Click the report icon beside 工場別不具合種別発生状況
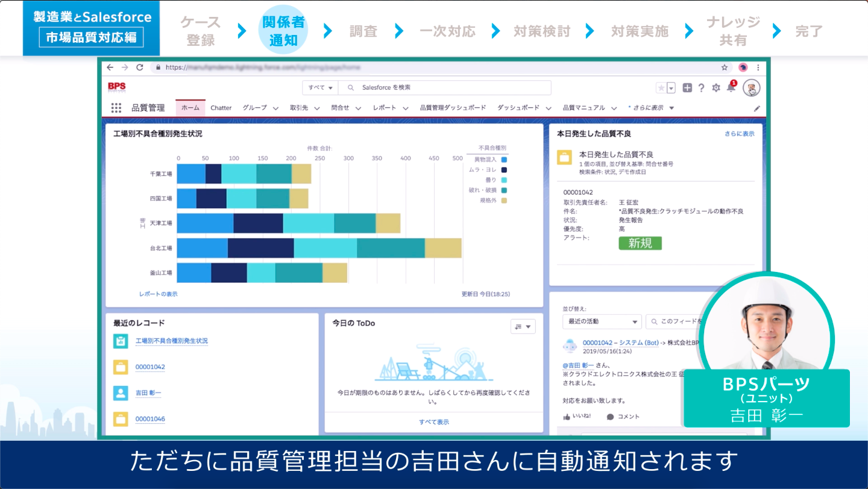This screenshot has width=868, height=489. coord(121,341)
